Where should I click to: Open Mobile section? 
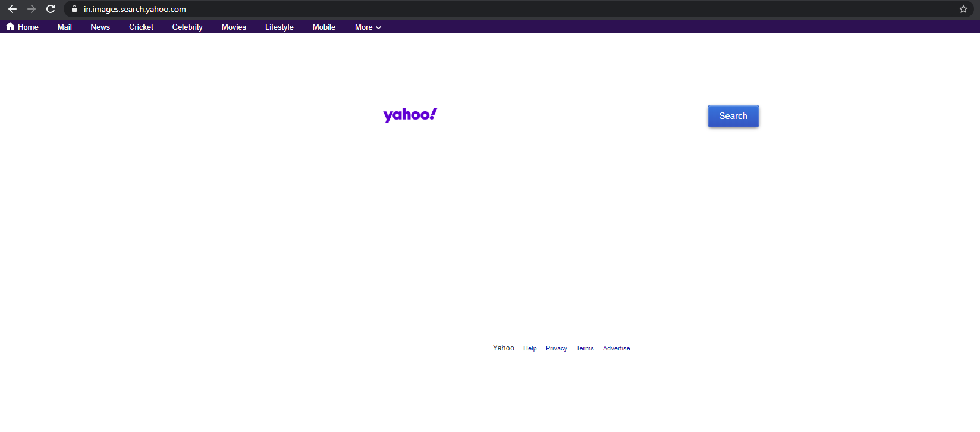pyautogui.click(x=324, y=27)
